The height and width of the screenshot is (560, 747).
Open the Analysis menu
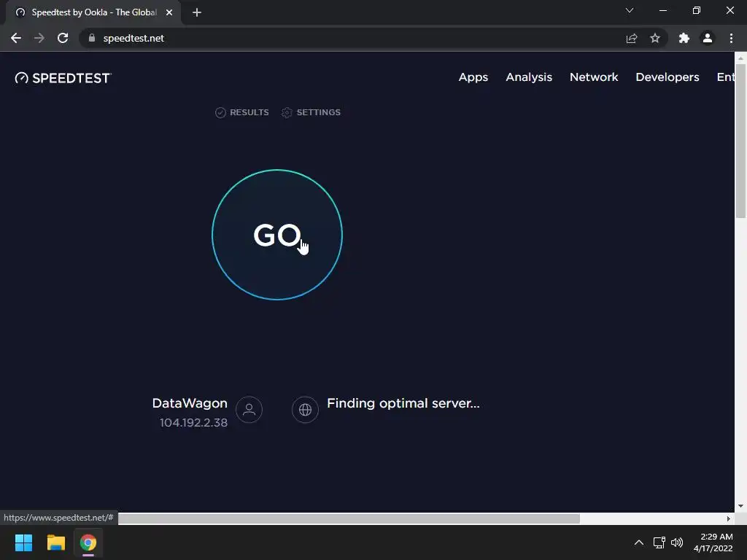[529, 77]
